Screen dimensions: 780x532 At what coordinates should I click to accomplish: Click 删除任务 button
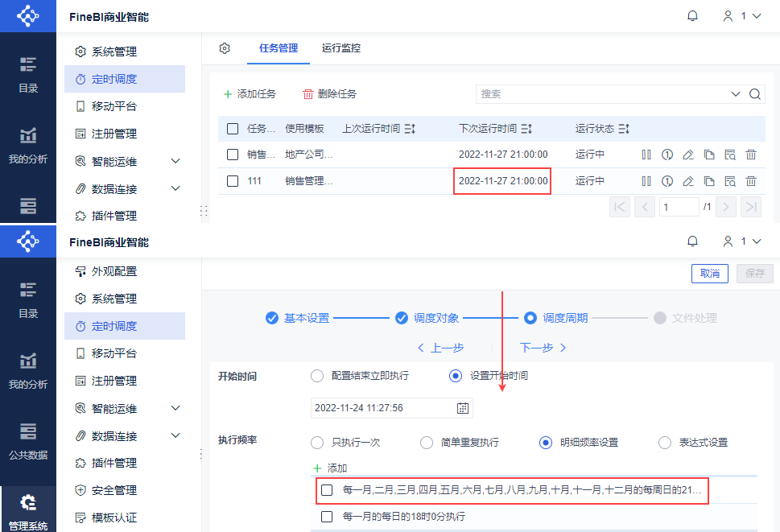(x=330, y=94)
